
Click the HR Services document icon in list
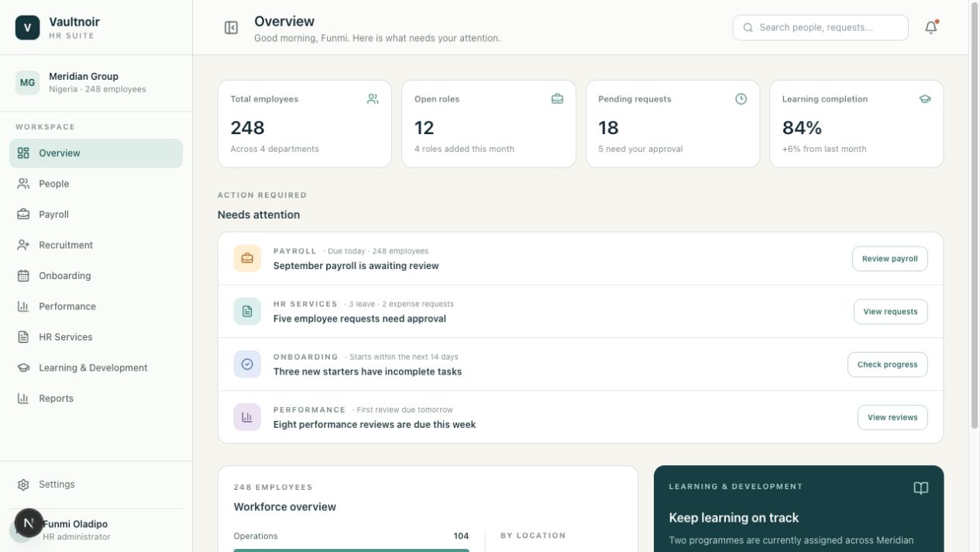[x=247, y=311]
